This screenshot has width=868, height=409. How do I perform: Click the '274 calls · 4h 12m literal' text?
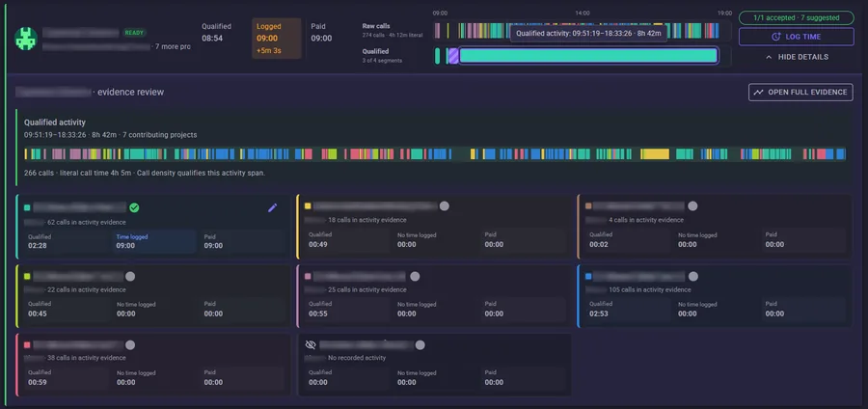coord(393,35)
